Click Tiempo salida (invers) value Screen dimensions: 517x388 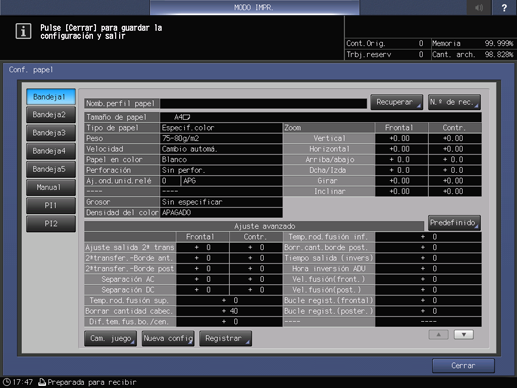[x=428, y=258]
